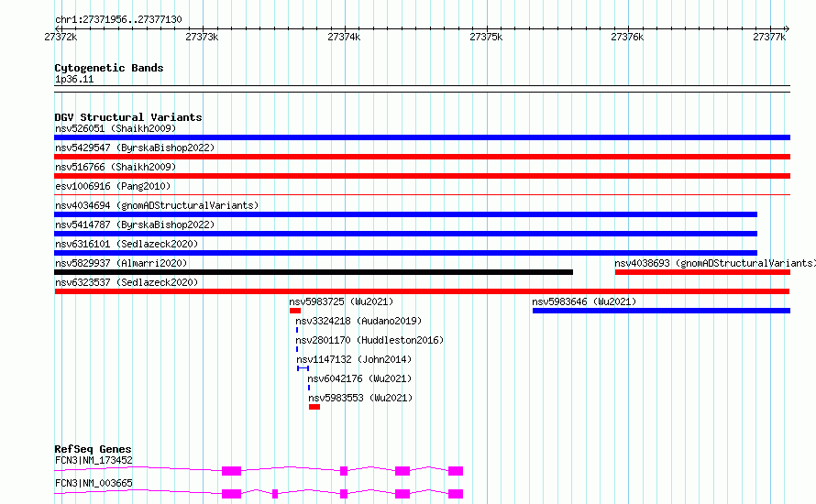Viewport: 816px width, 504px height.
Task: Click the nsv3324218 (Audano2019) label
Action: coord(358,321)
